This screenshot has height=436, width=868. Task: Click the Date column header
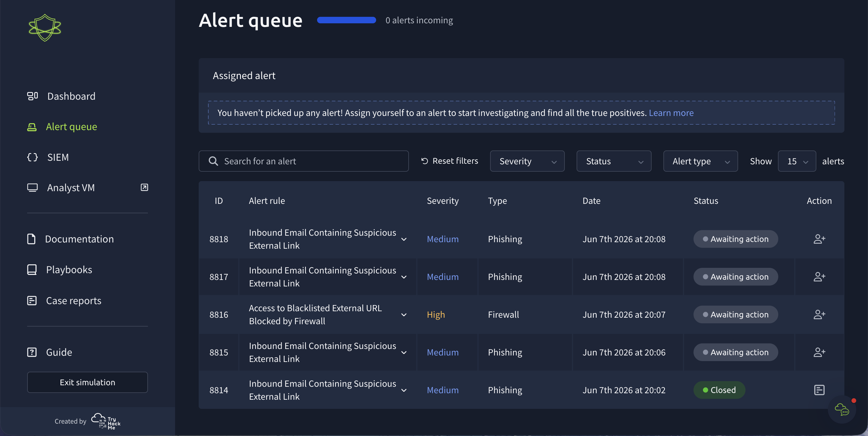[x=591, y=201]
